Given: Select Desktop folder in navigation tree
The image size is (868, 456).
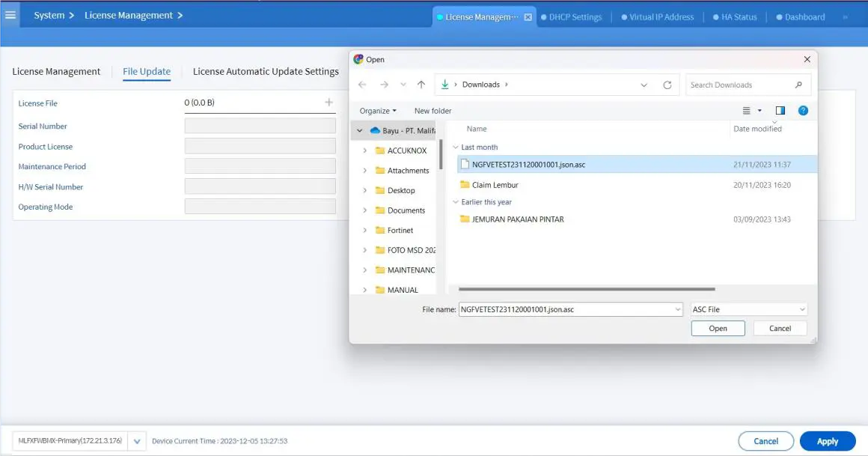Looking at the screenshot, I should (x=395, y=191).
